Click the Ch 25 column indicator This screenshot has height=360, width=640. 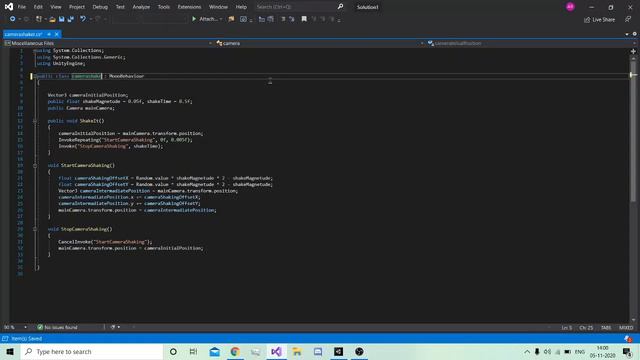coord(586,328)
